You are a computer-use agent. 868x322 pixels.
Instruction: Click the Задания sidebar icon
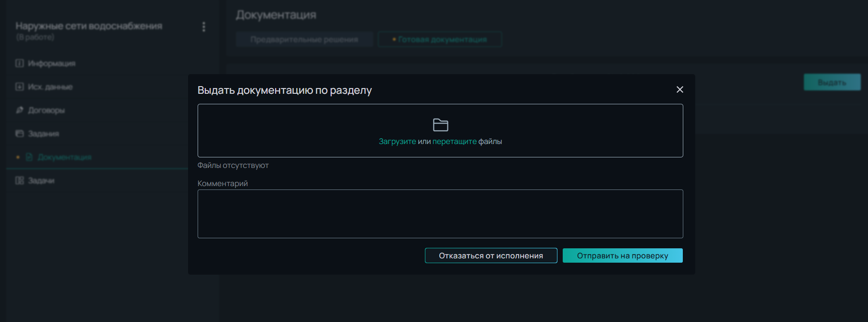click(x=20, y=133)
